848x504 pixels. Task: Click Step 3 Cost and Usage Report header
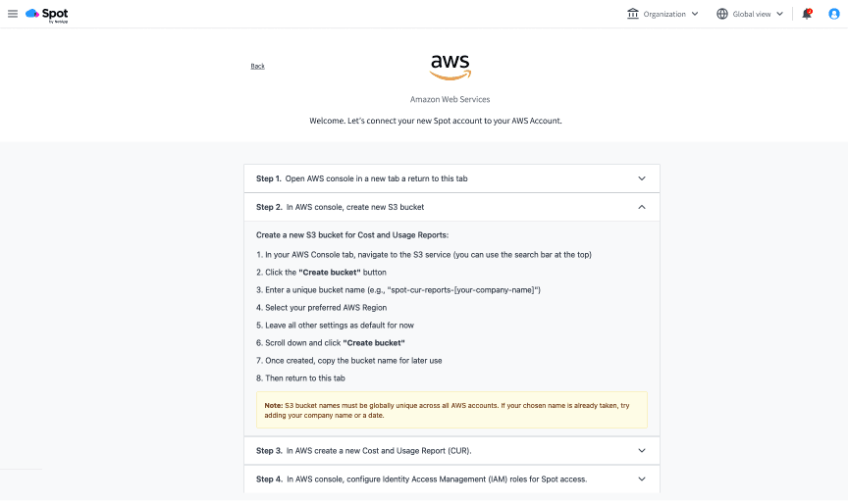(451, 450)
